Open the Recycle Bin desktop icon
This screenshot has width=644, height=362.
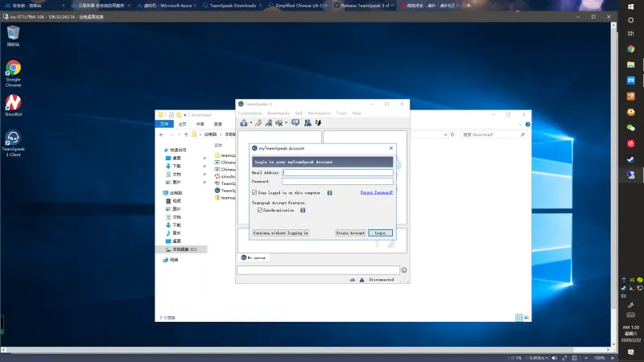point(13,35)
